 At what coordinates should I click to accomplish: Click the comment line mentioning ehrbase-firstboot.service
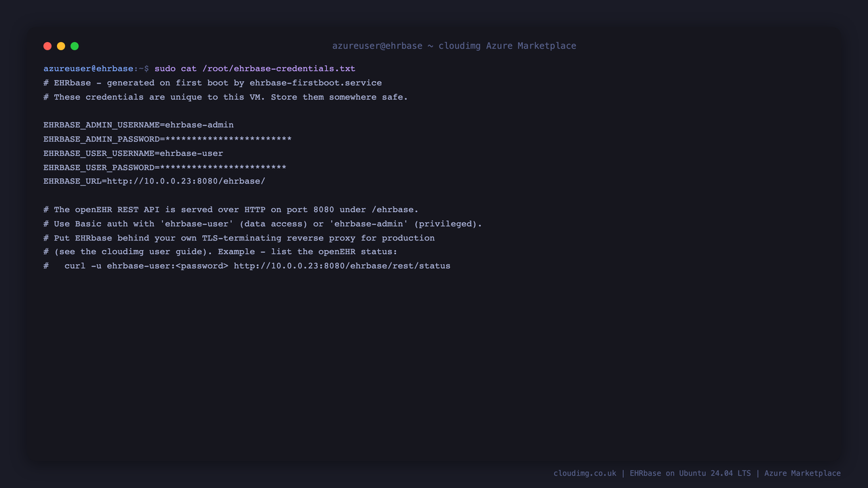212,83
